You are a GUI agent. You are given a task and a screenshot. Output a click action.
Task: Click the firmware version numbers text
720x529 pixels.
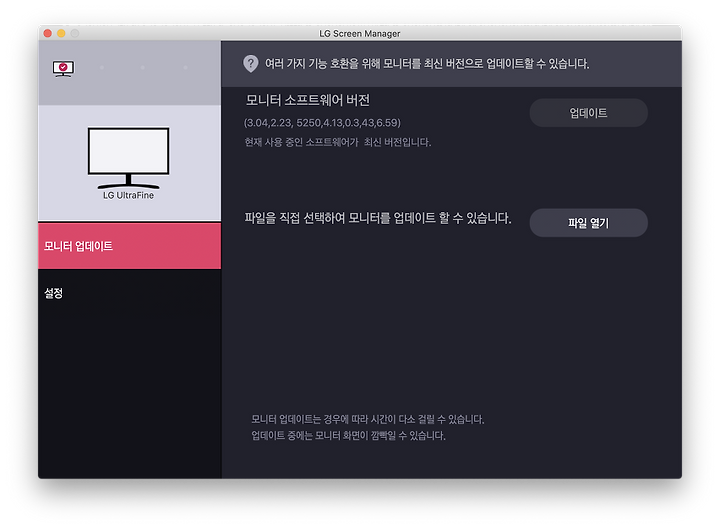[x=322, y=123]
